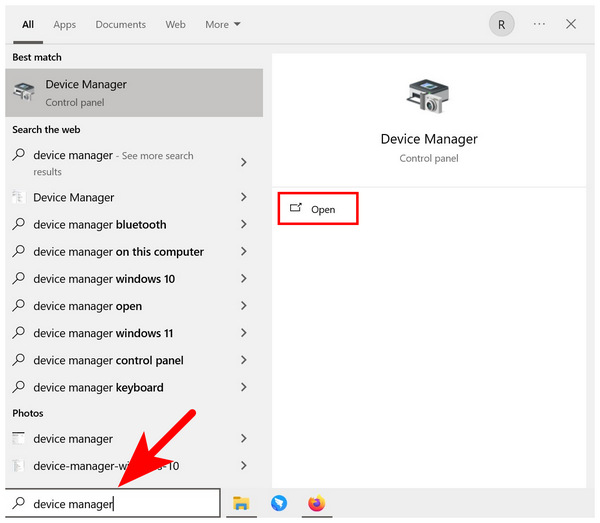Click search icon beside 'device manager bluetooth'

pyautogui.click(x=18, y=224)
